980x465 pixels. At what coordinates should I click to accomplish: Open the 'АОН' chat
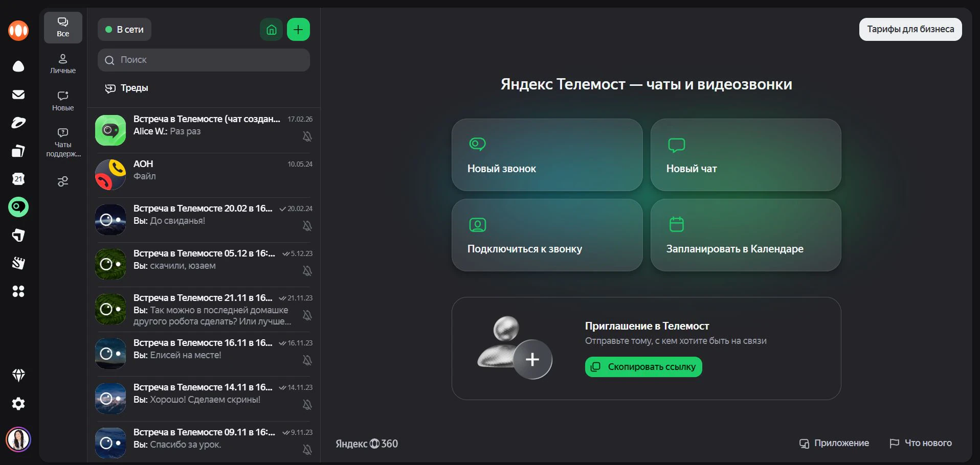[x=204, y=175]
